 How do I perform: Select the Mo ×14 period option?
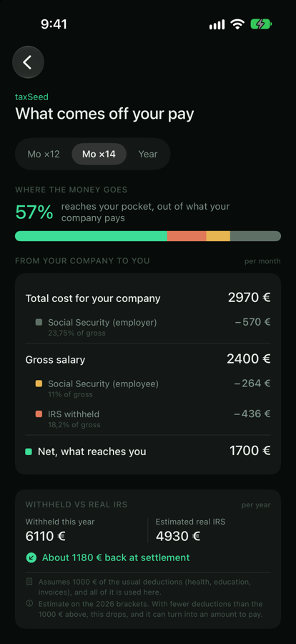pos(99,154)
